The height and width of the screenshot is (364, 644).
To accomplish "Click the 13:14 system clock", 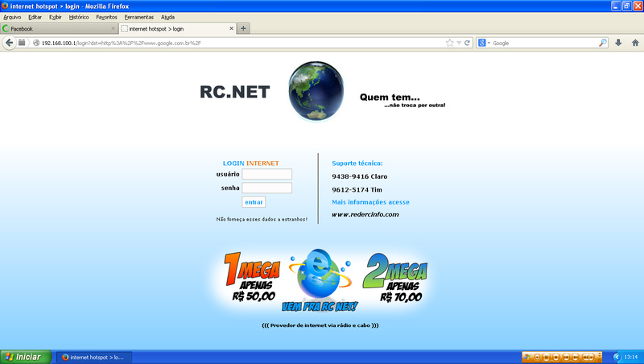I will coord(631,357).
